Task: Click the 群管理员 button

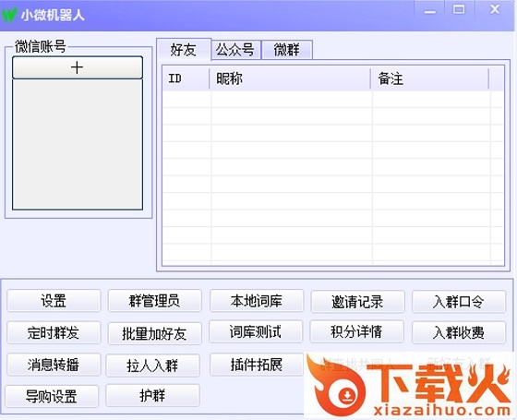Action: (x=155, y=301)
